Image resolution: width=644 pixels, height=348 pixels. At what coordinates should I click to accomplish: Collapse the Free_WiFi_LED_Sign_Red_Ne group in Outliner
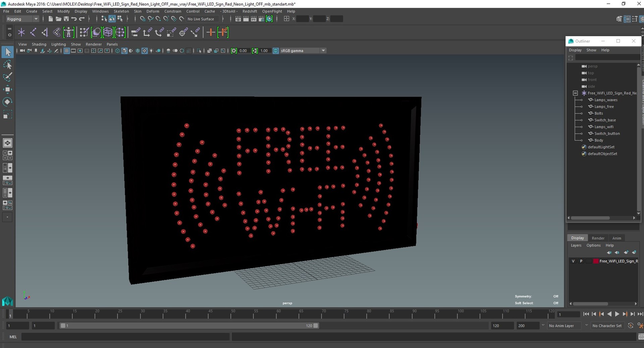(x=575, y=93)
